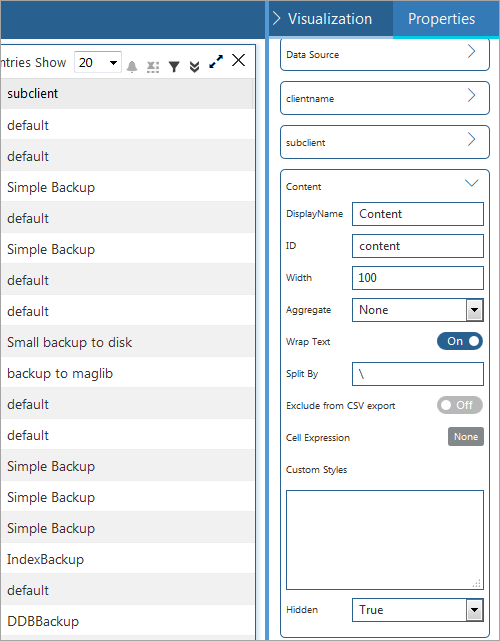
Task: Click the bell alert icon
Action: (x=132, y=66)
